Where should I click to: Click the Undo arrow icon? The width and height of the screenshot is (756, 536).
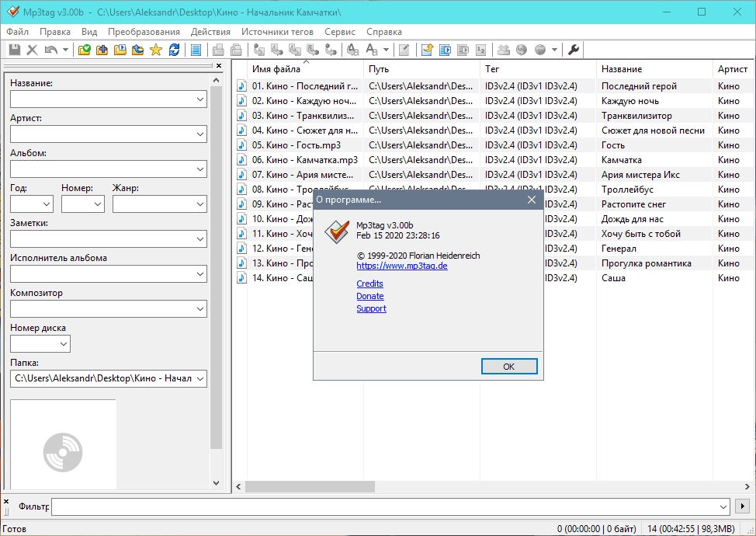coord(50,50)
